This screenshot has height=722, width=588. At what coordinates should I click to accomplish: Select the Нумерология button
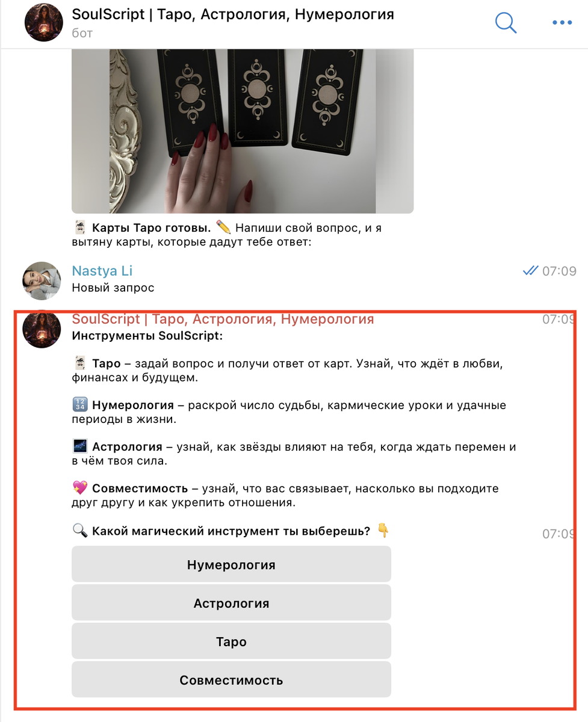tap(231, 564)
